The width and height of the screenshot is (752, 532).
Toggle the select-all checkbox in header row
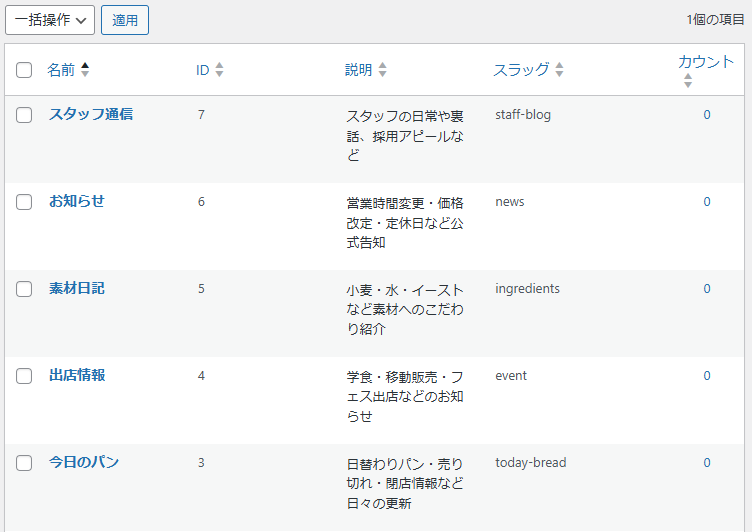[x=25, y=70]
